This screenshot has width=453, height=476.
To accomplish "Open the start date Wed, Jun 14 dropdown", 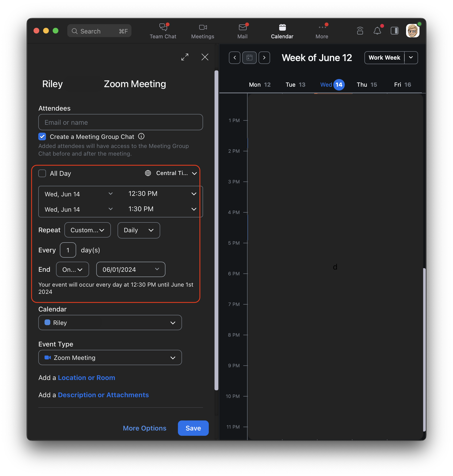I will click(x=79, y=194).
